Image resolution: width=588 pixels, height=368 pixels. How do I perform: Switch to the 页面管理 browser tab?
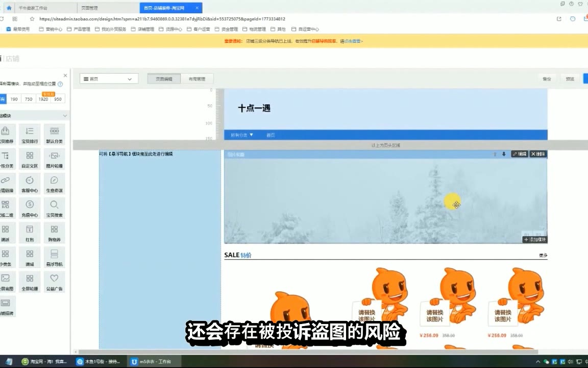tap(107, 8)
